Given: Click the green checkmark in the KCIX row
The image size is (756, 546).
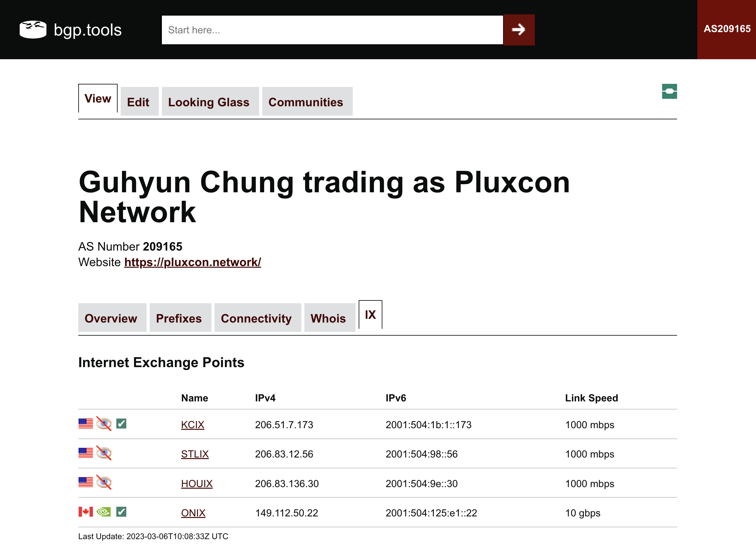Looking at the screenshot, I should tap(121, 424).
